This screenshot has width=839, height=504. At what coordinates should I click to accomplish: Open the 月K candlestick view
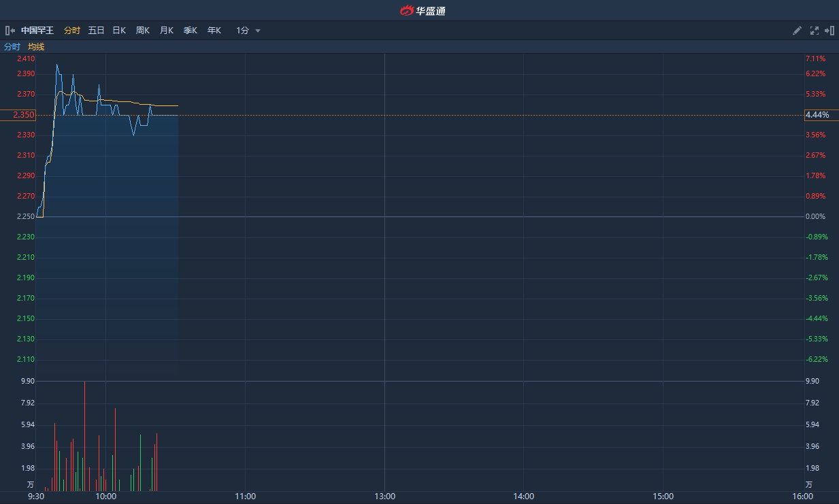click(x=167, y=31)
